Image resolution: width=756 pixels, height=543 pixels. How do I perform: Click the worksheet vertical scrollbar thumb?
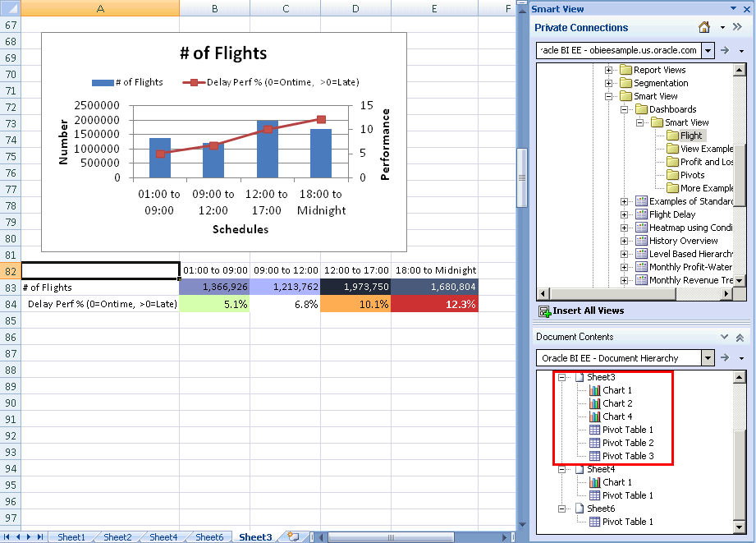(522, 177)
